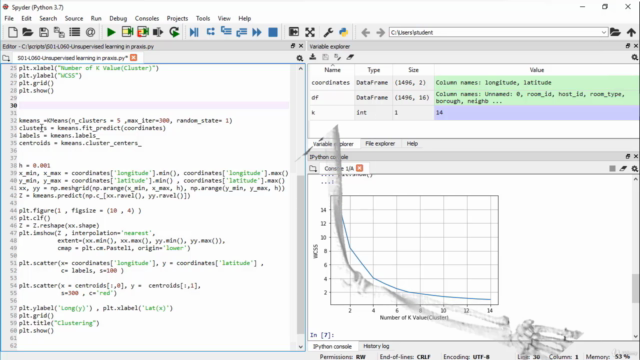Open editor options menu icon
Screen dimensions: 640x360
click(300, 58)
